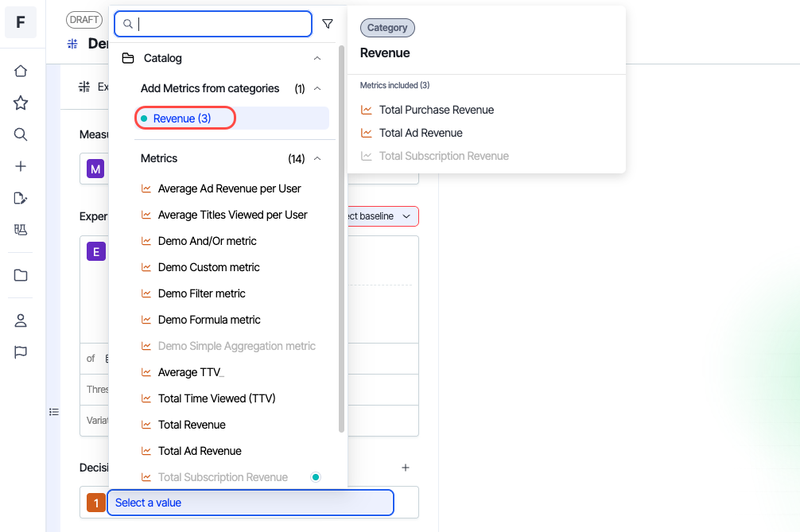Select the Revenue (3) category
The height and width of the screenshot is (532, 800).
coord(183,118)
